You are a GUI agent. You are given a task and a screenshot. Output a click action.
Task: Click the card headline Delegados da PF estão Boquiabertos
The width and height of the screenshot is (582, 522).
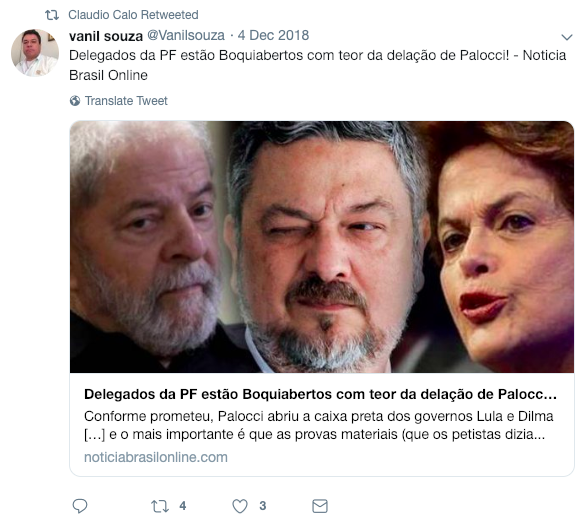click(320, 394)
